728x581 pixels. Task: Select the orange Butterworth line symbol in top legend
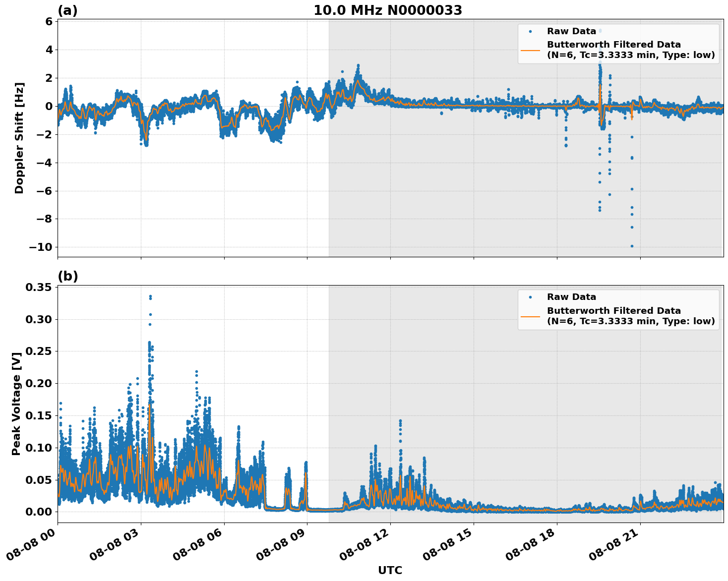point(532,52)
